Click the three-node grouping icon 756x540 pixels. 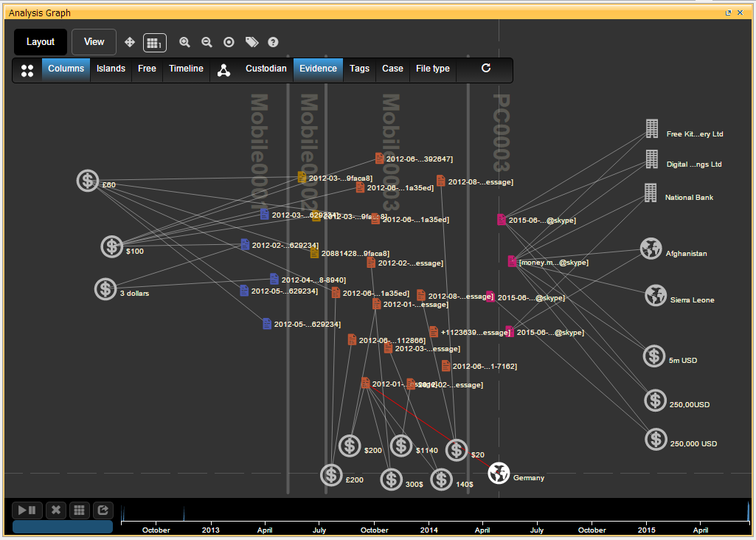pyautogui.click(x=223, y=70)
